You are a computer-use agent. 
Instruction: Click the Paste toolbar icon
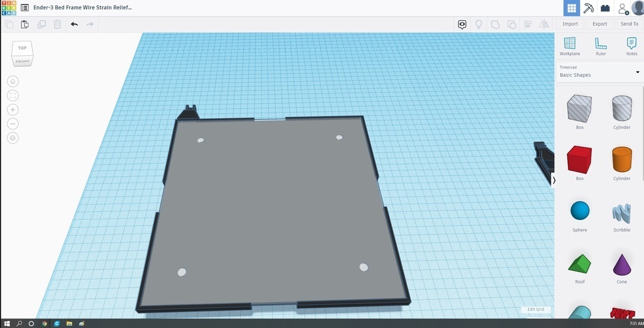25,25
